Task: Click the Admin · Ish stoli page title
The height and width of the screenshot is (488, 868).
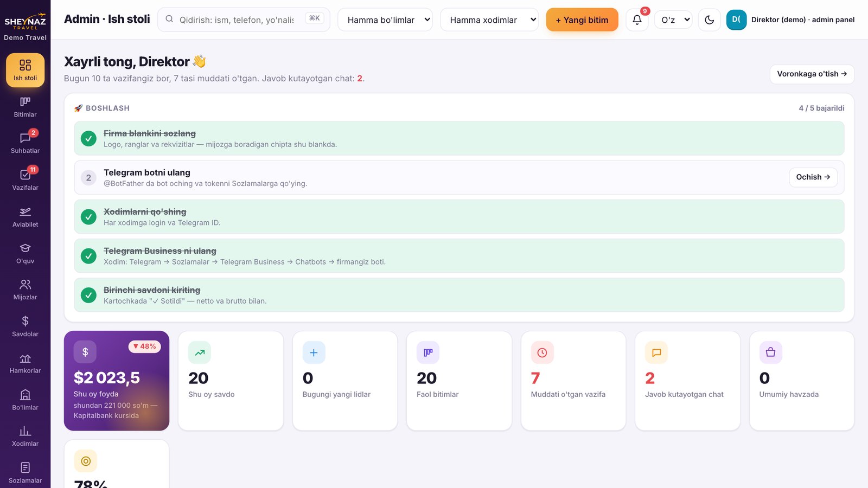Action: click(107, 19)
